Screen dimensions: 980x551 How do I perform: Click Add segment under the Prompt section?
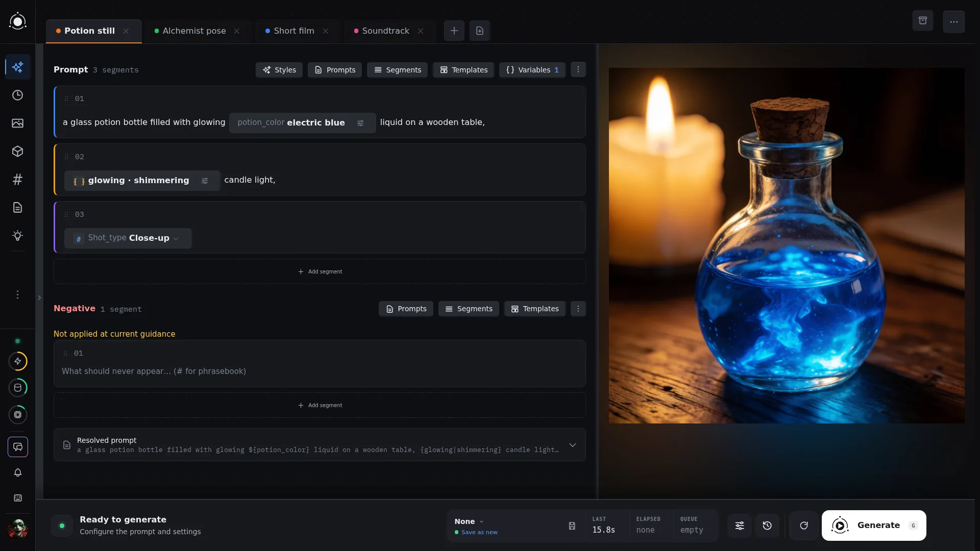click(320, 271)
